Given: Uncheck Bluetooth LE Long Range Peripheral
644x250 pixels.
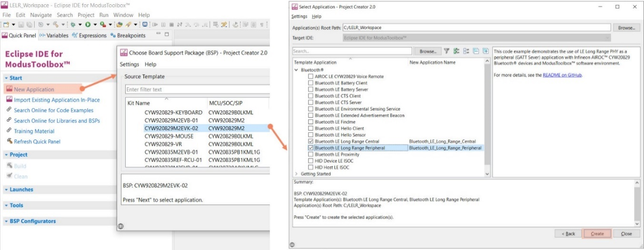Looking at the screenshot, I should (311, 148).
